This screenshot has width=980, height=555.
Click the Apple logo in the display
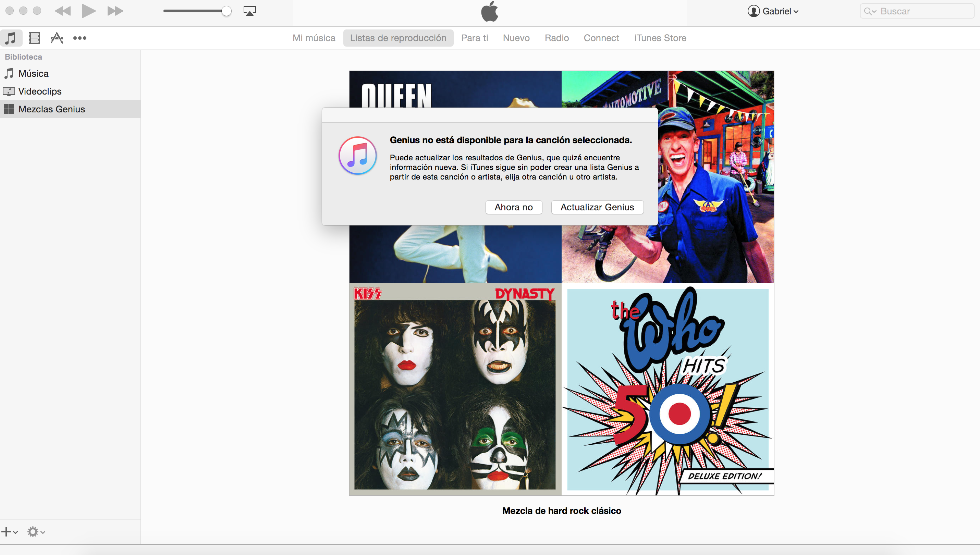pyautogui.click(x=489, y=11)
